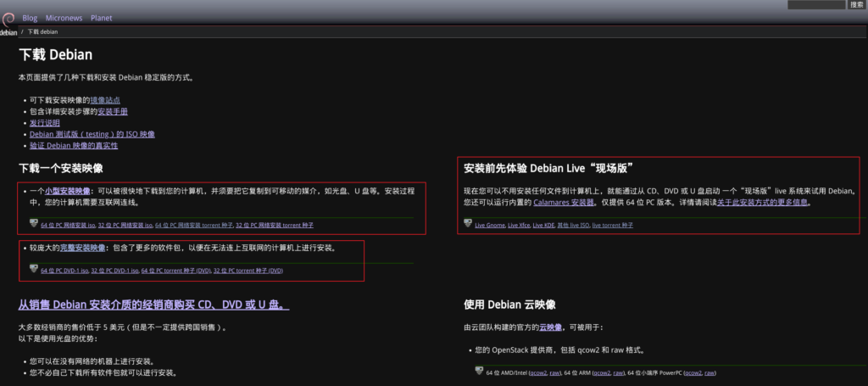This screenshot has height=386, width=868.
Task: Download raw image for 64 位 ARM
Action: [x=618, y=373]
